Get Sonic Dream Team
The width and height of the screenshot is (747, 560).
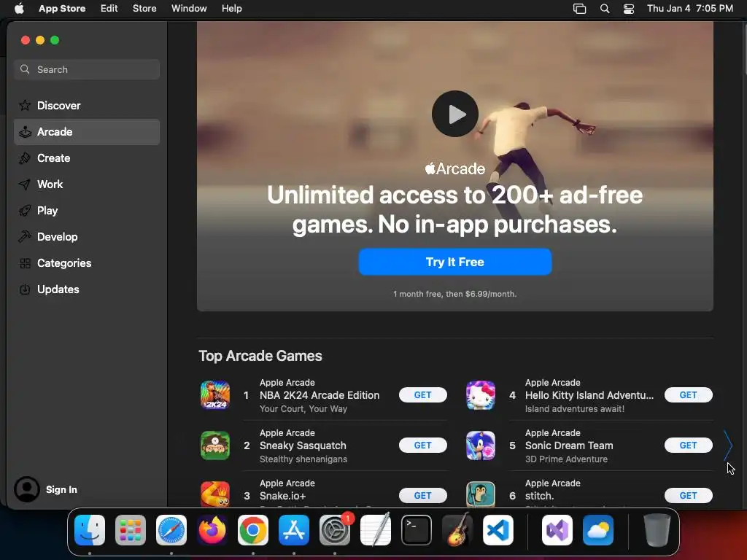tap(689, 446)
